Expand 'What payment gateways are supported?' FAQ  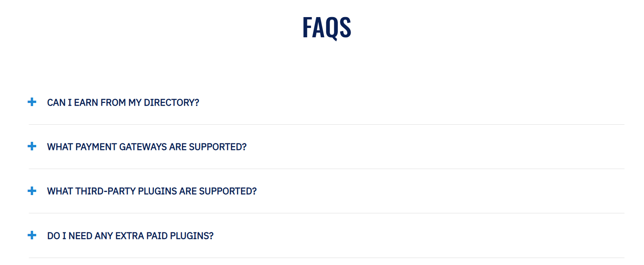pyautogui.click(x=147, y=147)
